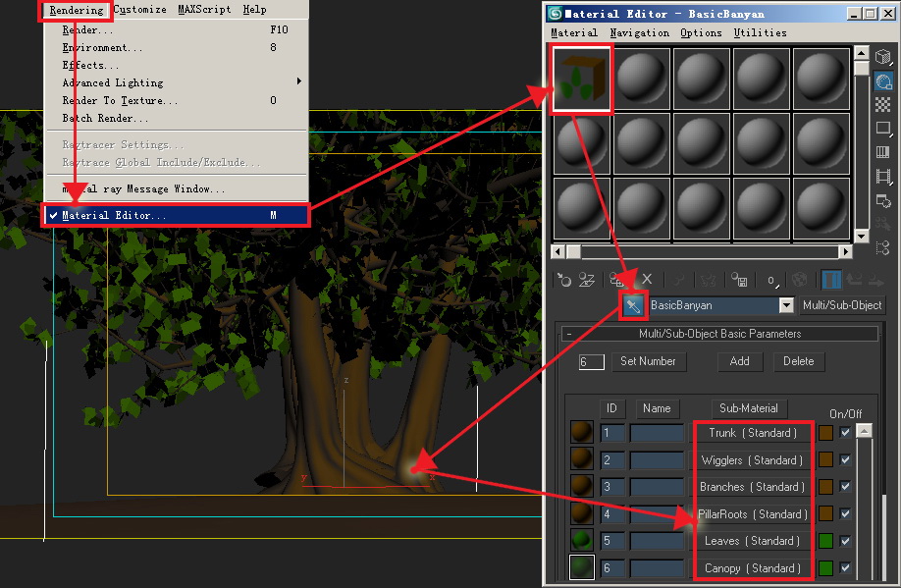Open the Customize menu

(139, 9)
